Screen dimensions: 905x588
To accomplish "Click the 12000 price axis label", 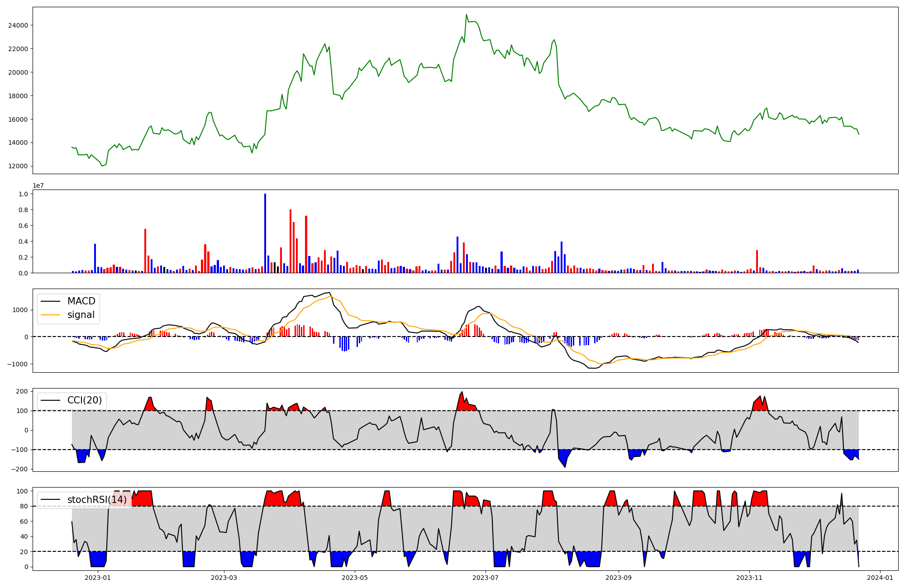I will [18, 166].
